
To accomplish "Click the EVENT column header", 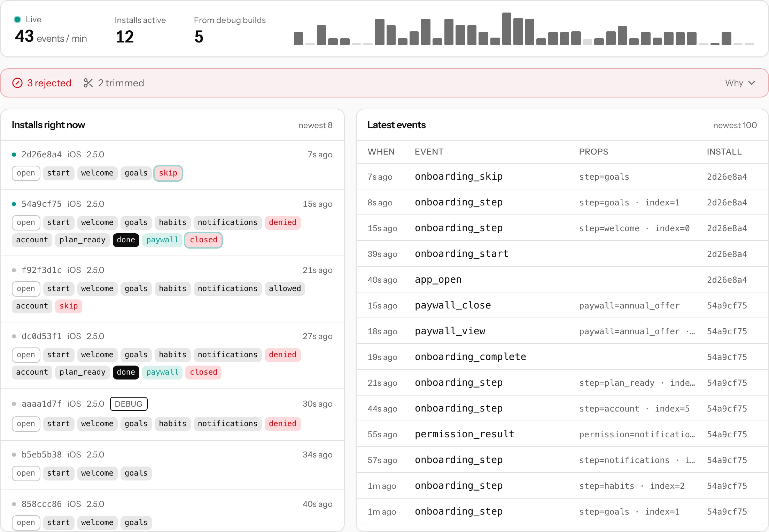I will (x=429, y=152).
